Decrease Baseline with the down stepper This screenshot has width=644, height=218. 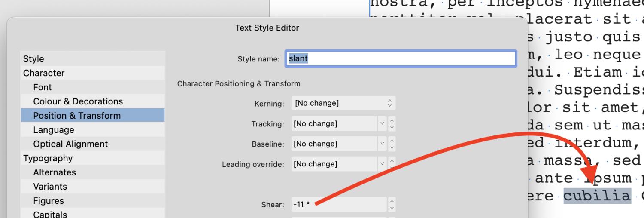coord(392,147)
